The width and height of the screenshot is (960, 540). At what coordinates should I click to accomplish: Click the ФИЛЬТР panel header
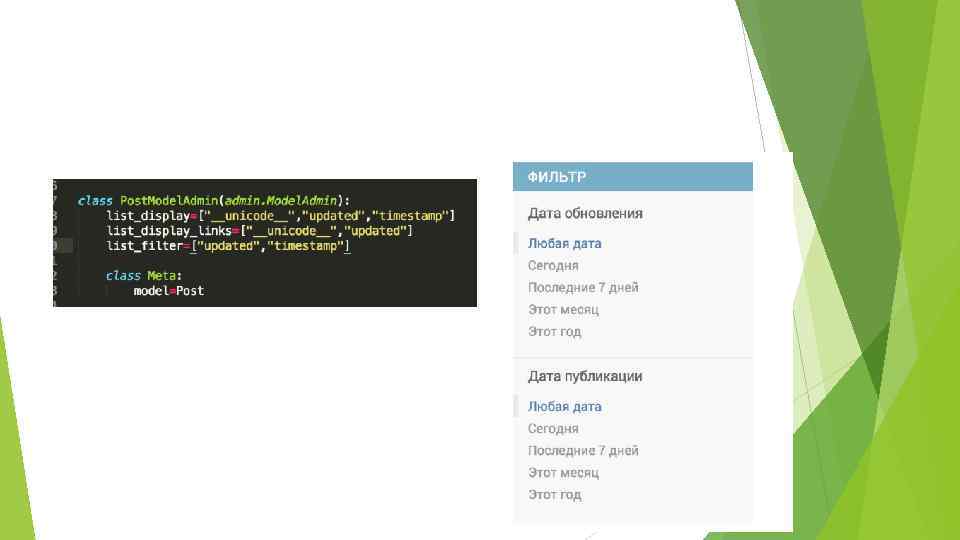[632, 177]
